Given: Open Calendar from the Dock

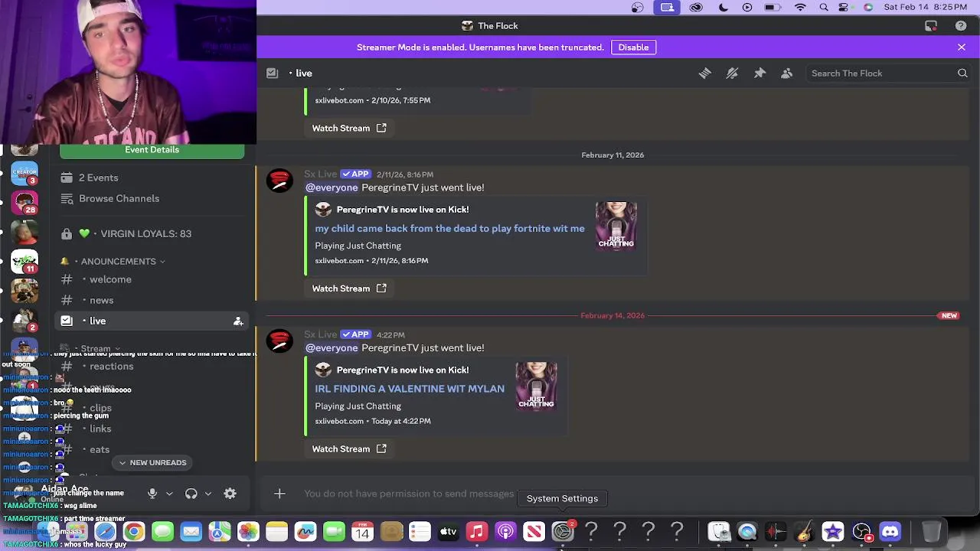Looking at the screenshot, I should coord(362,532).
